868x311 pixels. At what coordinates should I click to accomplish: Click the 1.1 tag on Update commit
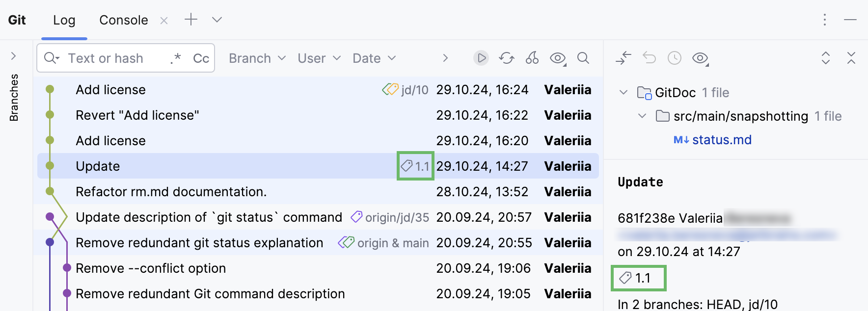click(415, 166)
